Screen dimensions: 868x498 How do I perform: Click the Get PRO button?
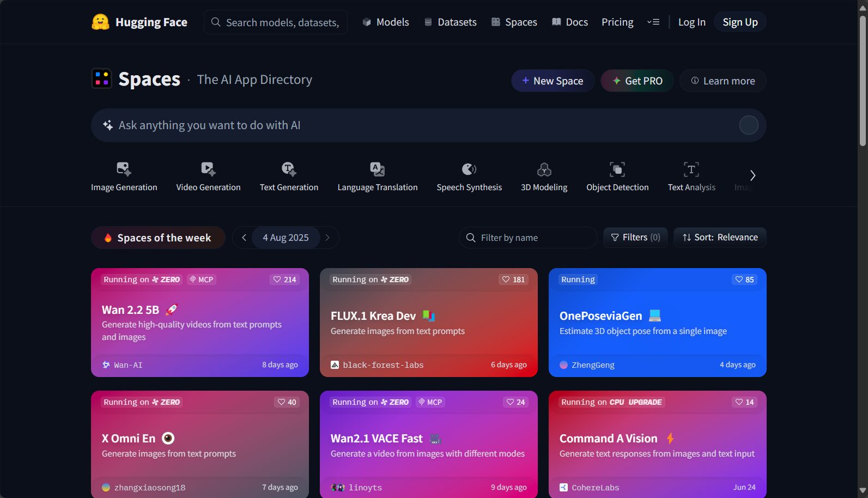pyautogui.click(x=637, y=81)
